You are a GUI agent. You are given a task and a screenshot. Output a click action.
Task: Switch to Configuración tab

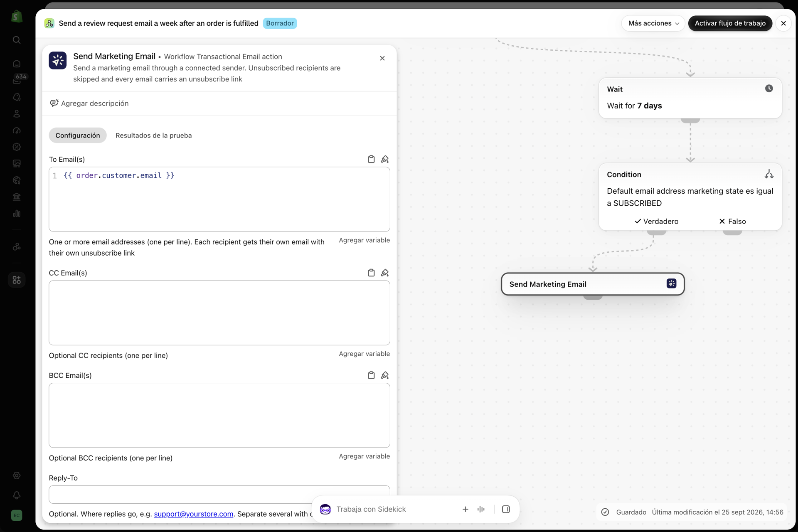tap(78, 135)
